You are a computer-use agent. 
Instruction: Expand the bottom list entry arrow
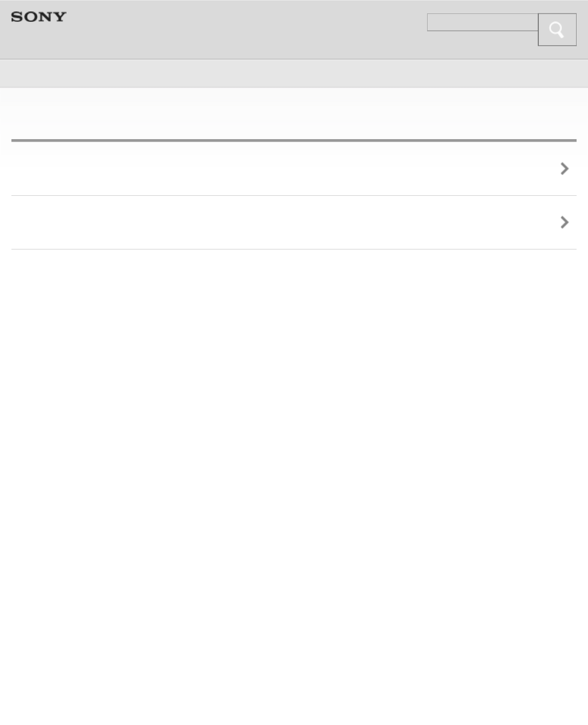[564, 222]
